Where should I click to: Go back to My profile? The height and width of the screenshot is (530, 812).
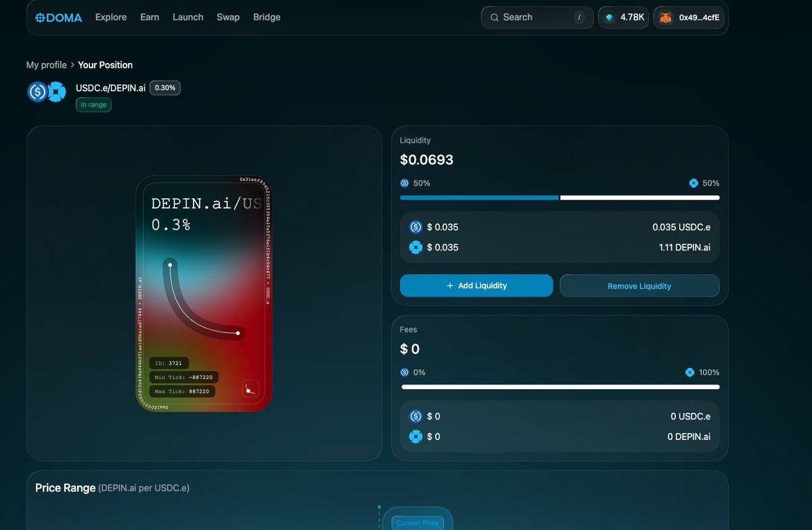47,65
